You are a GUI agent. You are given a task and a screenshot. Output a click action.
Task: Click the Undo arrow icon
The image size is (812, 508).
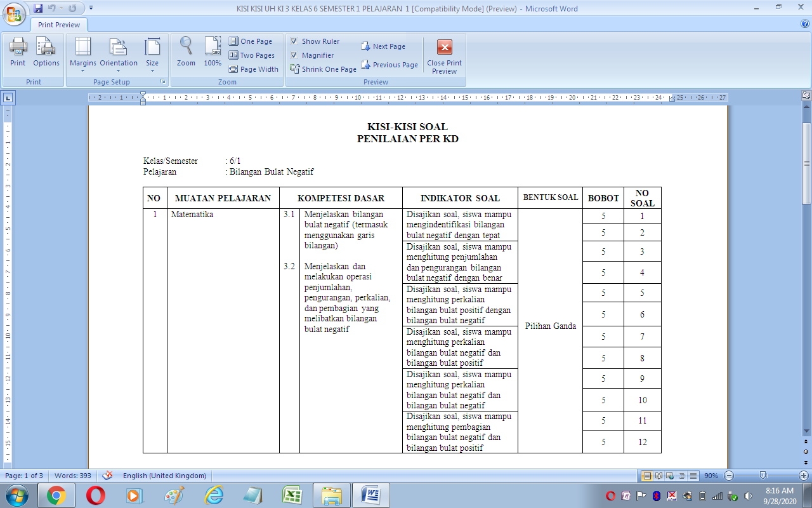pos(52,8)
